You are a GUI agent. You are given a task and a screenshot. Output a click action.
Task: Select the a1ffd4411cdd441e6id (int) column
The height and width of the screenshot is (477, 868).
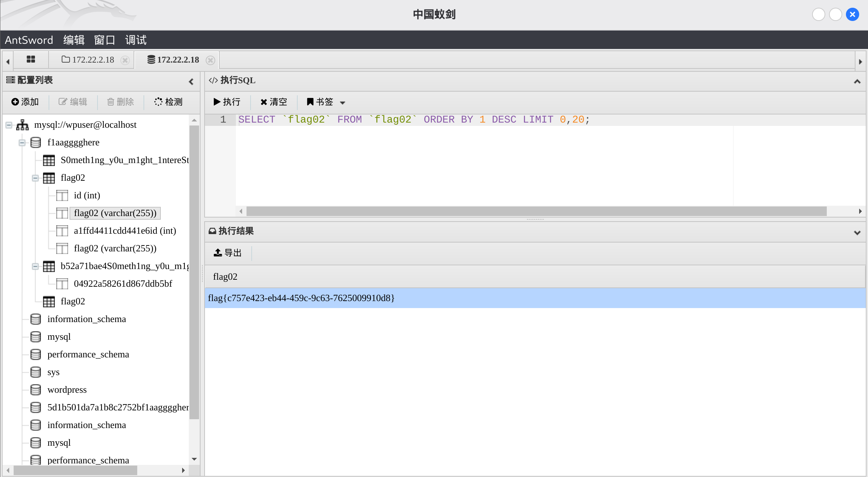click(x=125, y=231)
